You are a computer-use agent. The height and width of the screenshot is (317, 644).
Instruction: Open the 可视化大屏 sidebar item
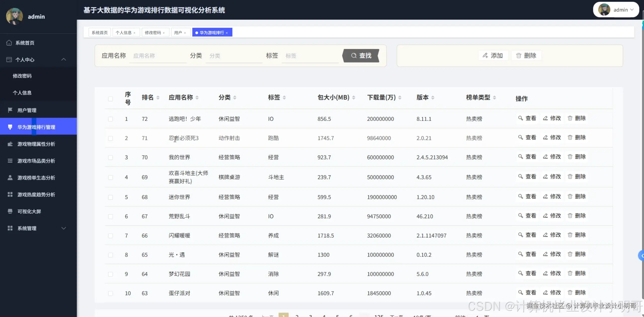tap(29, 211)
